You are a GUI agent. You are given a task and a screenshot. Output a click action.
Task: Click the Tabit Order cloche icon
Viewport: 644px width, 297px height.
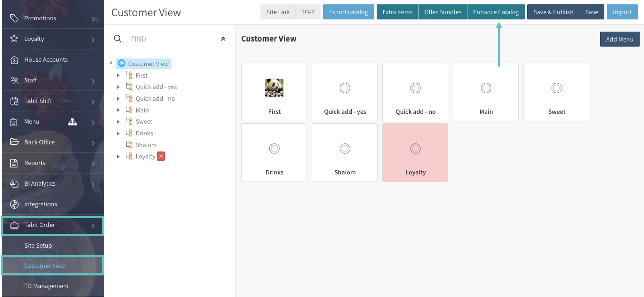(x=14, y=225)
